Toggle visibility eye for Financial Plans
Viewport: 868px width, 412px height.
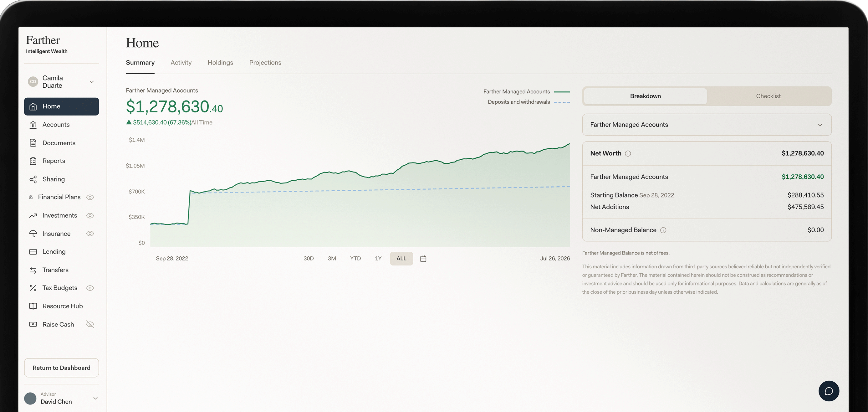click(90, 197)
